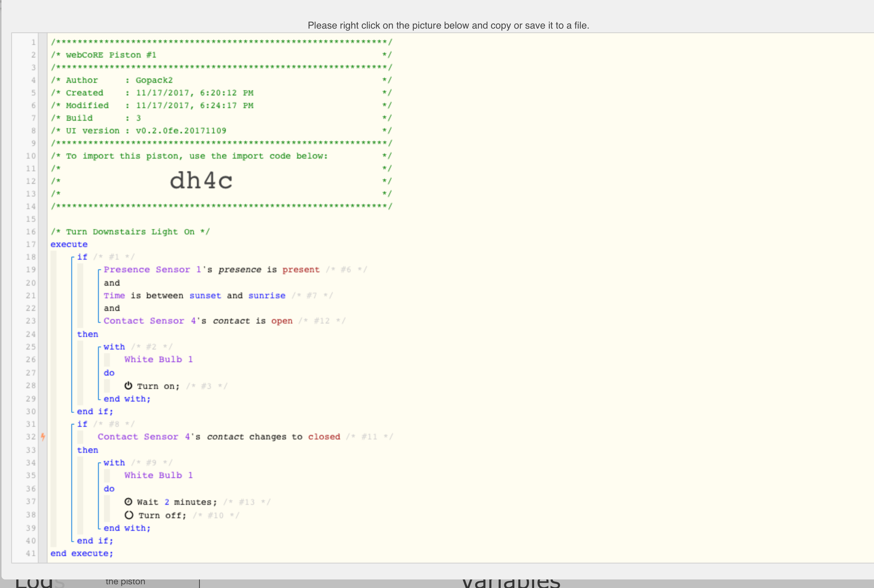
Task: Click the 'present' value on line 19
Action: (x=301, y=270)
